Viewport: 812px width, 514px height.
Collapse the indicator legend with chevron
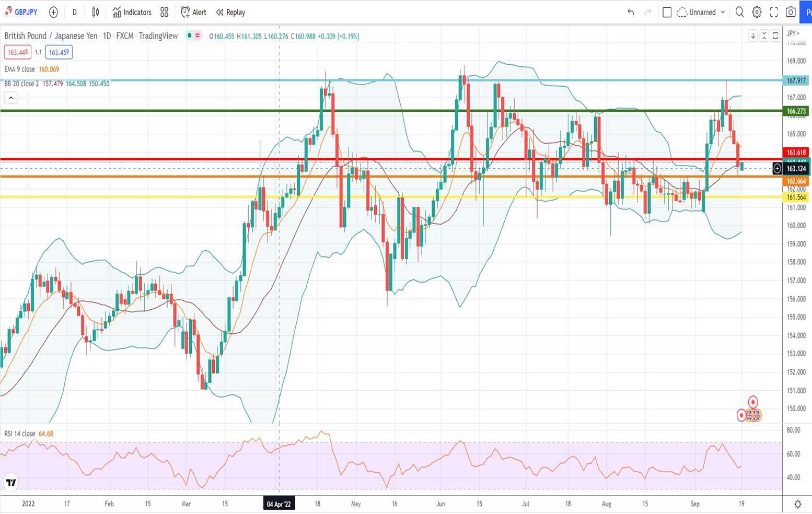(x=11, y=98)
